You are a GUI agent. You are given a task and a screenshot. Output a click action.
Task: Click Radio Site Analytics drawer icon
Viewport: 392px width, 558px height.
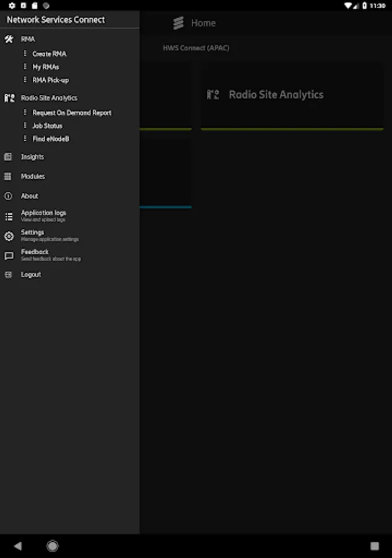click(9, 98)
